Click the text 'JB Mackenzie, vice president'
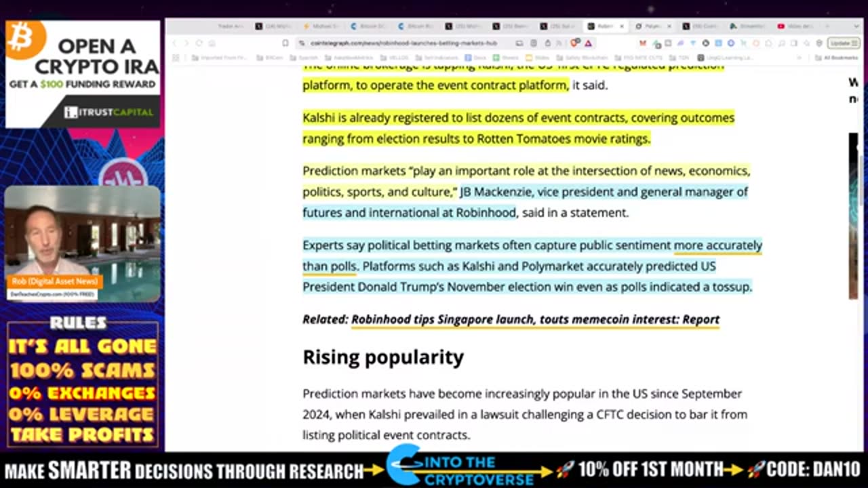 530,192
